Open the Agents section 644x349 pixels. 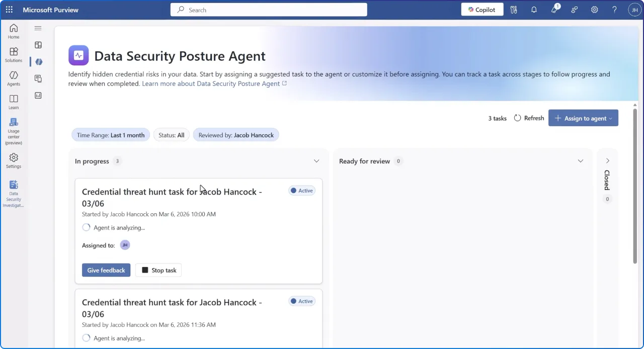13,78
